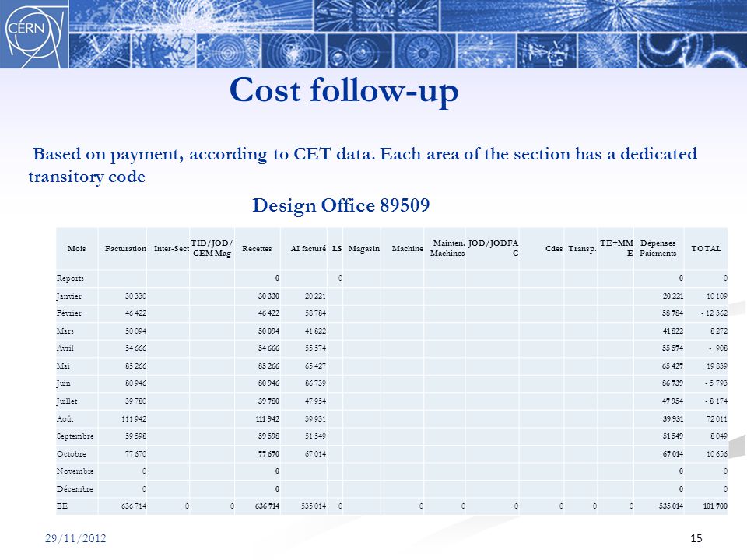Click Juillet TOTAL value -8 174
This screenshot has height=560, width=747.
(716, 401)
